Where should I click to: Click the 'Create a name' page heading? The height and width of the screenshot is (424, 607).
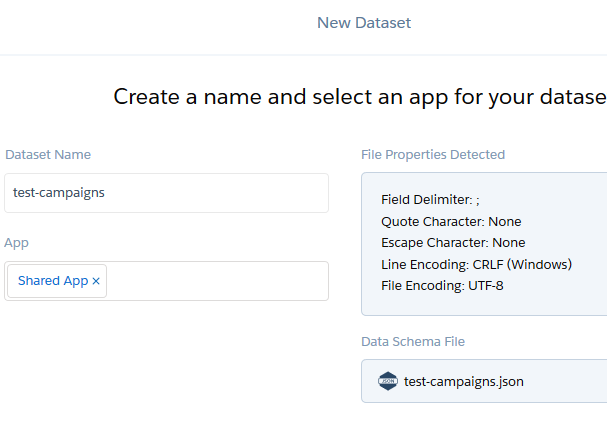(359, 97)
